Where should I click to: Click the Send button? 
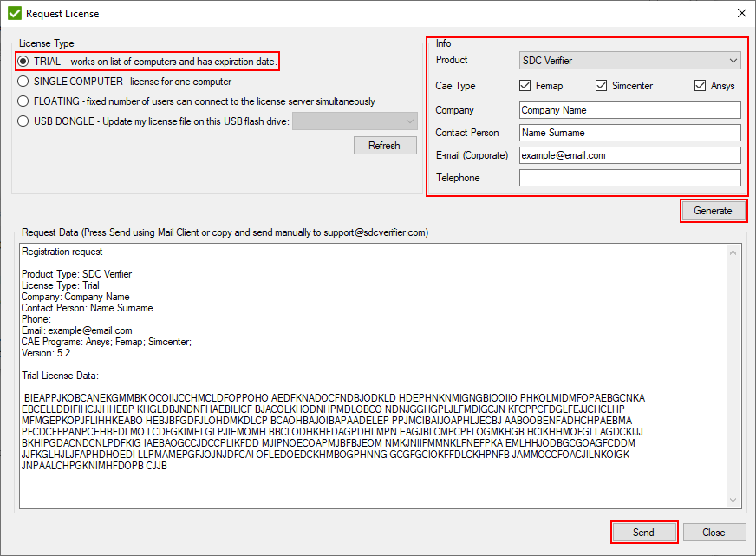(643, 533)
